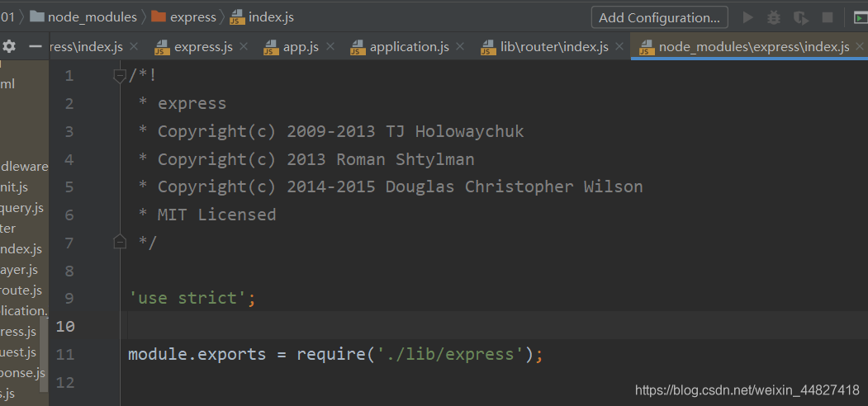Click the Debug bug icon in the toolbar
This screenshot has height=406, width=868.
click(774, 17)
